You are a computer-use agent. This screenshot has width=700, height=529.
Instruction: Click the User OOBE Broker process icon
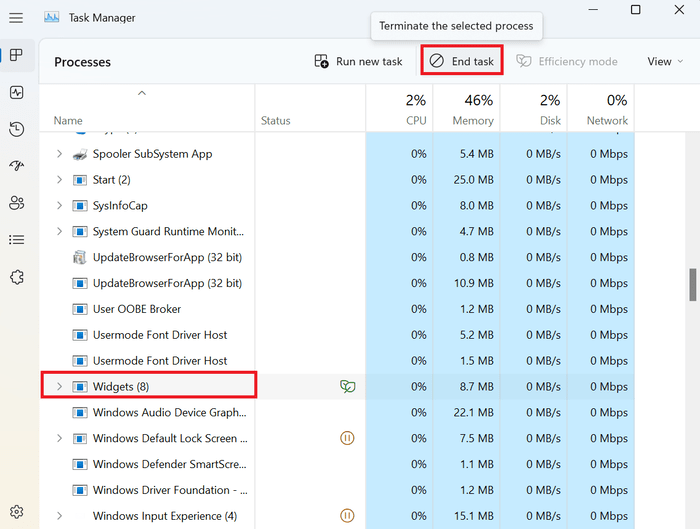point(80,309)
